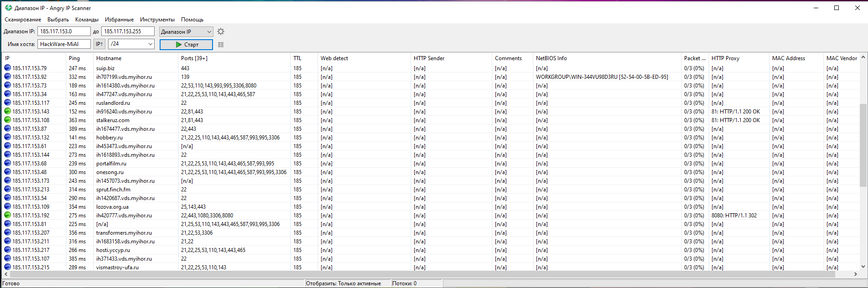
Task: Open the Инструменты menu
Action: [157, 20]
